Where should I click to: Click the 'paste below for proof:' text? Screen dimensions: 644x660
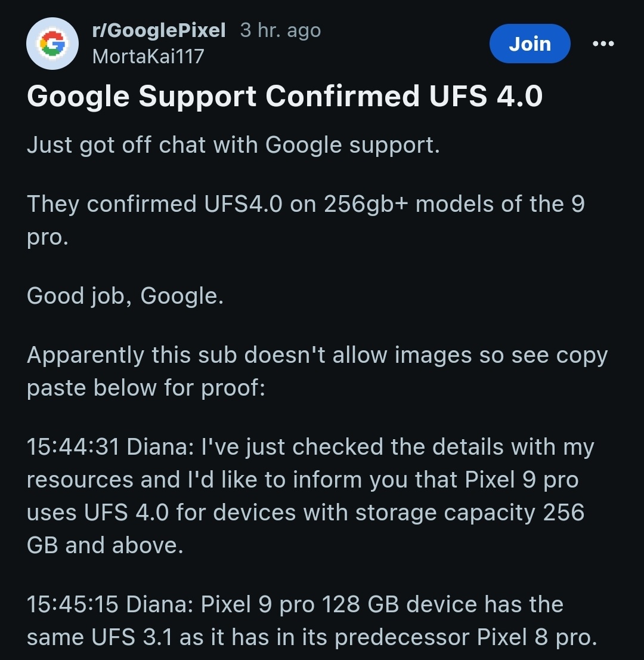point(146,388)
